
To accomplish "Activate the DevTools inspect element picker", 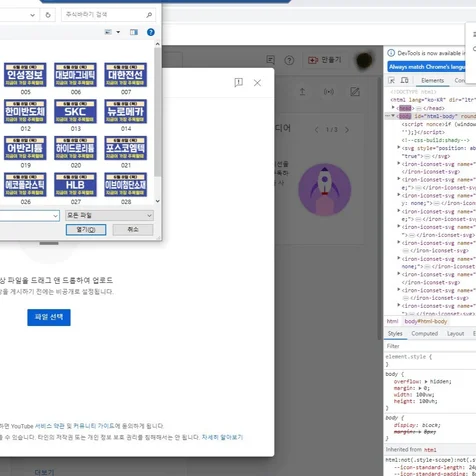I will [392, 80].
